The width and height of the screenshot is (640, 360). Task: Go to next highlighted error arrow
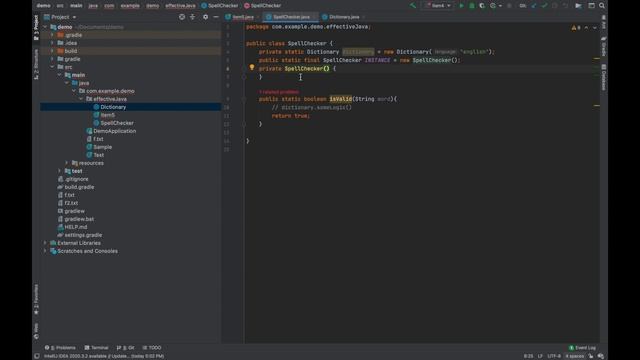(x=595, y=27)
